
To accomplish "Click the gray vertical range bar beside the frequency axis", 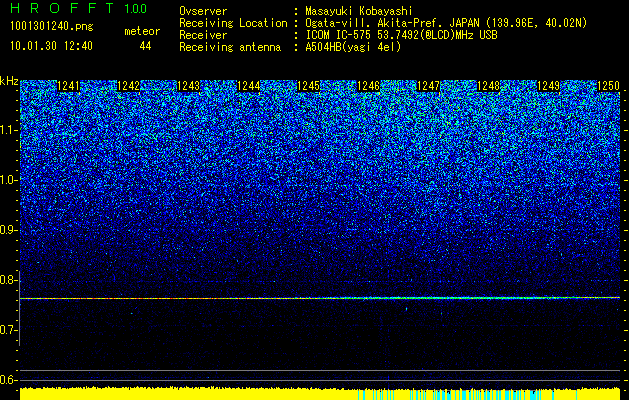I will (19, 308).
